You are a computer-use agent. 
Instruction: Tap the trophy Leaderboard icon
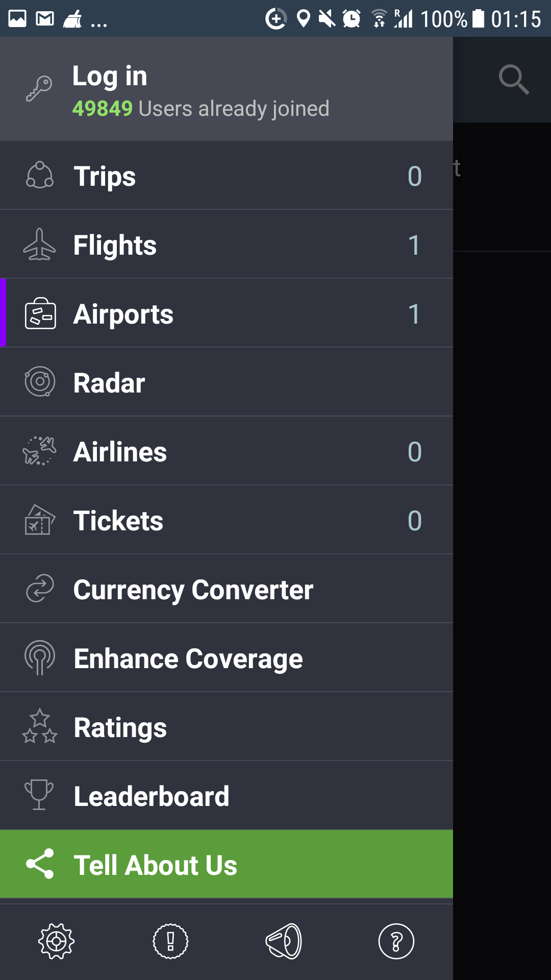39,795
